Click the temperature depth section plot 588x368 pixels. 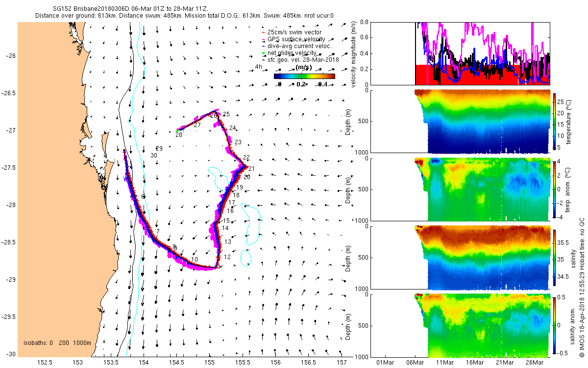coord(460,121)
